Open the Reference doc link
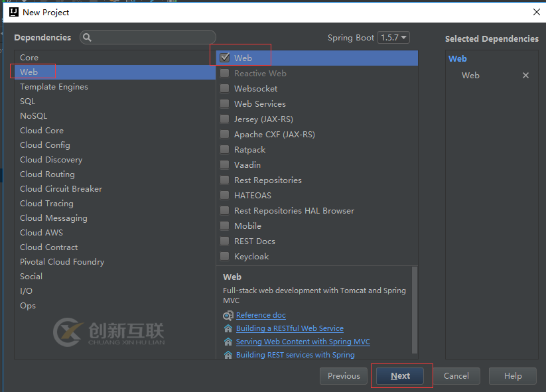This screenshot has width=546, height=392. pyautogui.click(x=261, y=315)
